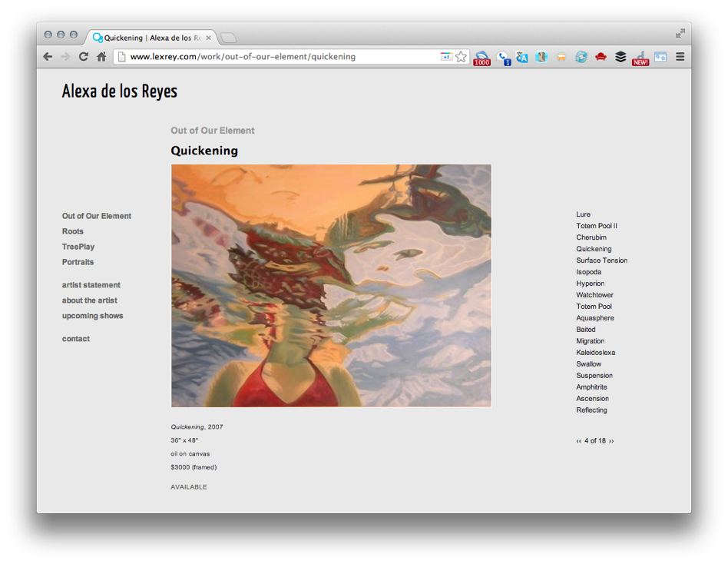Image resolution: width=728 pixels, height=564 pixels.
Task: Click the page icon beside the URL
Action: click(121, 57)
